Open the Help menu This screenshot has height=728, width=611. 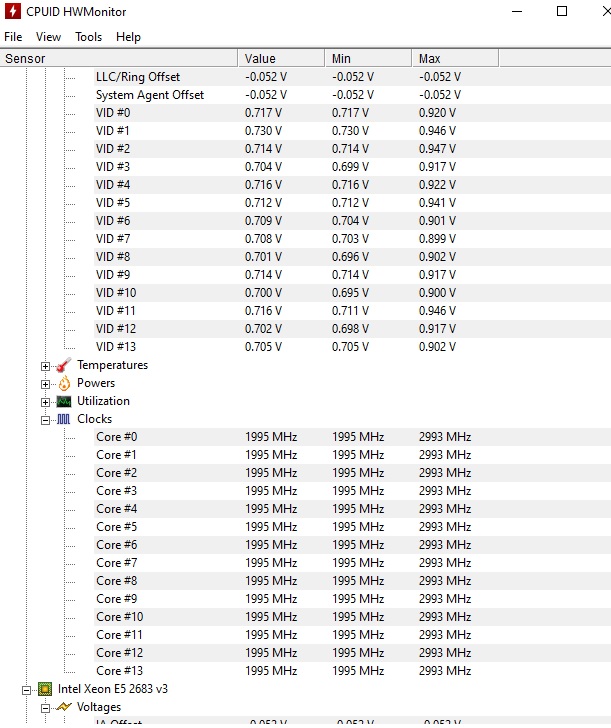click(x=128, y=37)
